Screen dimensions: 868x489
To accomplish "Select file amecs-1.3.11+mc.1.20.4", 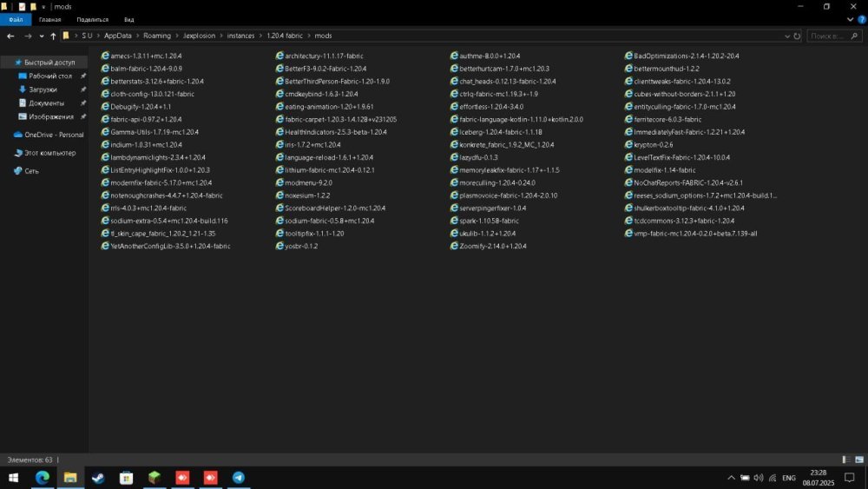I will coord(141,56).
